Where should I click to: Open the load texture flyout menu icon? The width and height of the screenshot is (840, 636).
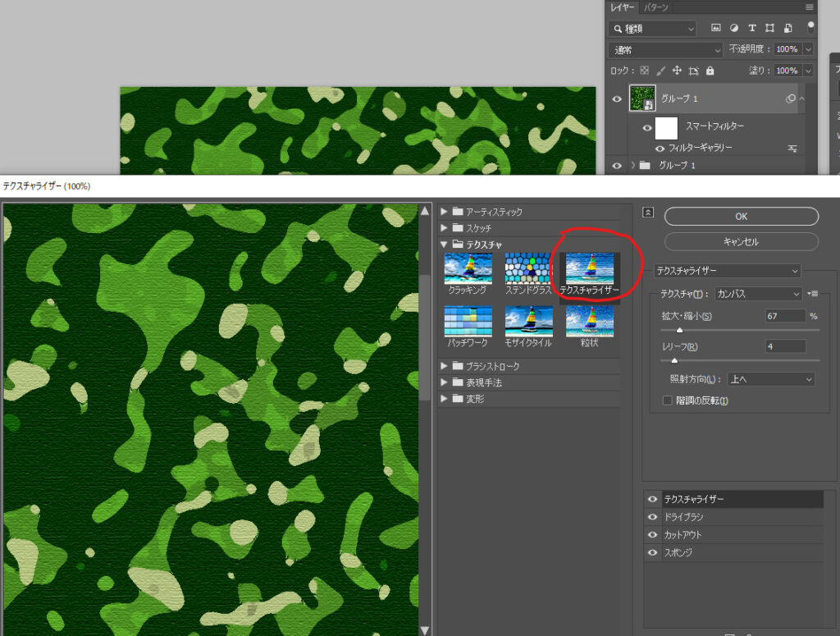[x=813, y=294]
